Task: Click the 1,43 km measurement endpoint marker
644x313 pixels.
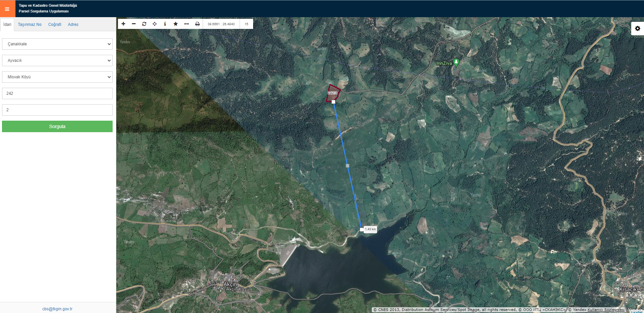Action: 362,230
